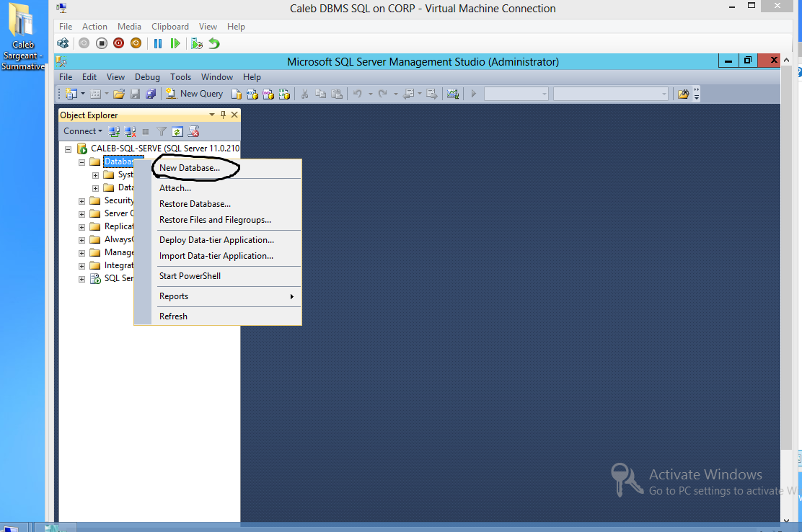Viewport: 802px width, 532px height.
Task: Click the Paste clipboard icon
Action: [x=337, y=94]
